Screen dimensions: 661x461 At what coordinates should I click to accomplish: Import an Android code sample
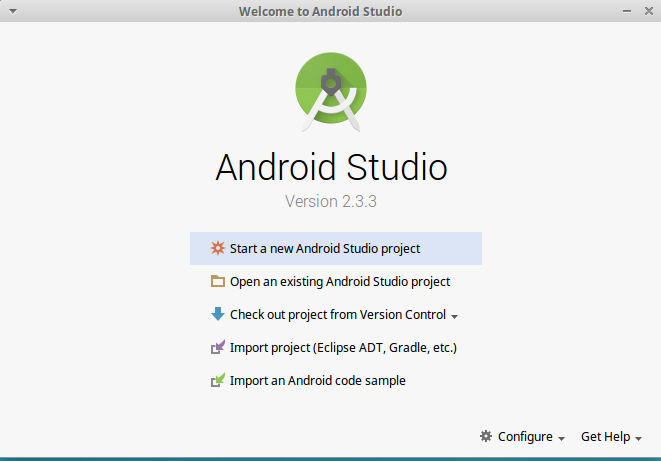point(336,381)
